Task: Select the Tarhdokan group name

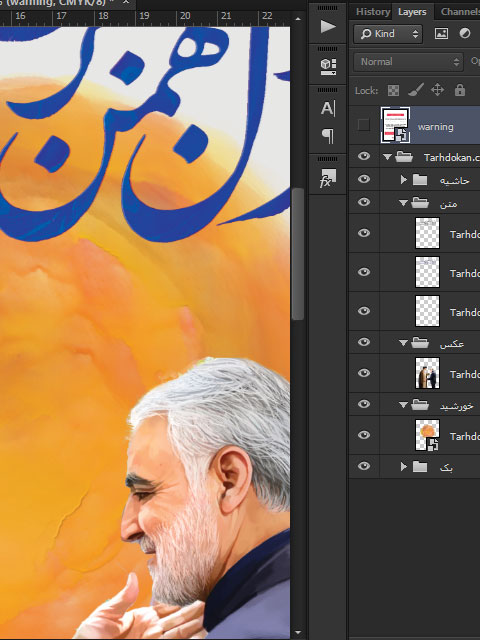Action: coord(451,158)
